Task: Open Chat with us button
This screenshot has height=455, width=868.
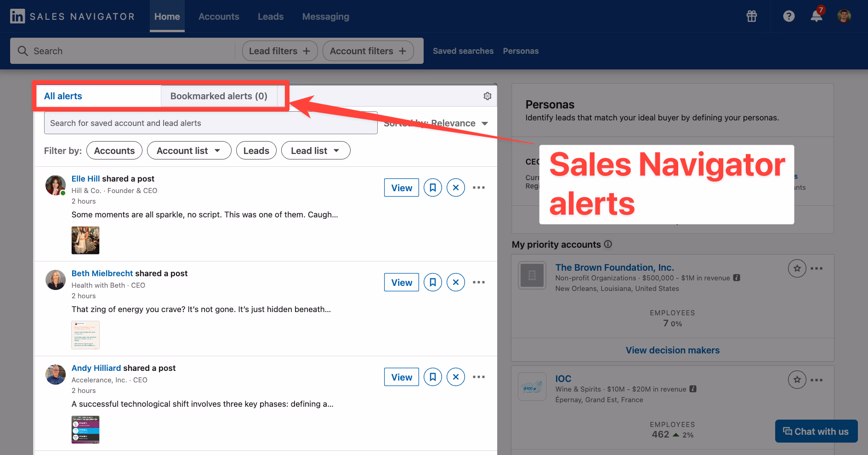Action: point(816,431)
